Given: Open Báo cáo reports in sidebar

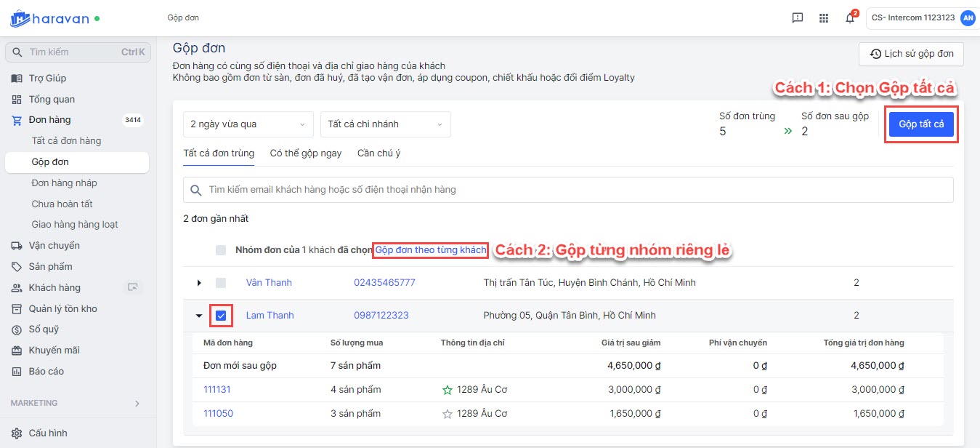Looking at the screenshot, I should 46,371.
